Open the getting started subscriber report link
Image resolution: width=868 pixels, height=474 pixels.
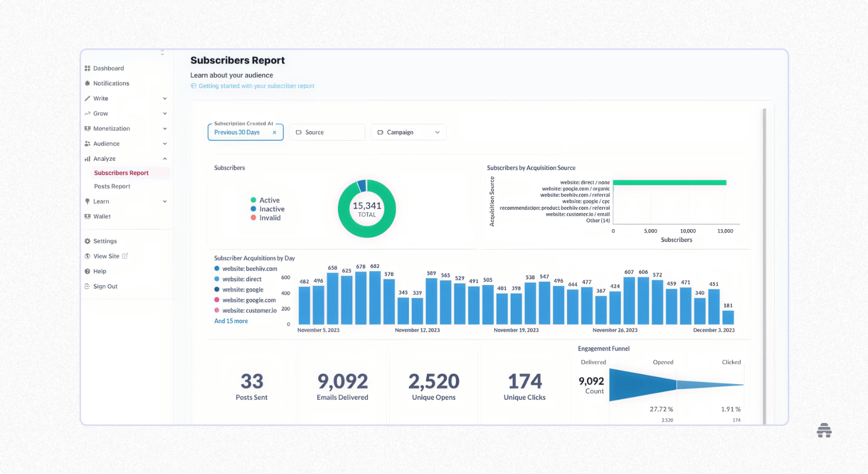pos(256,86)
